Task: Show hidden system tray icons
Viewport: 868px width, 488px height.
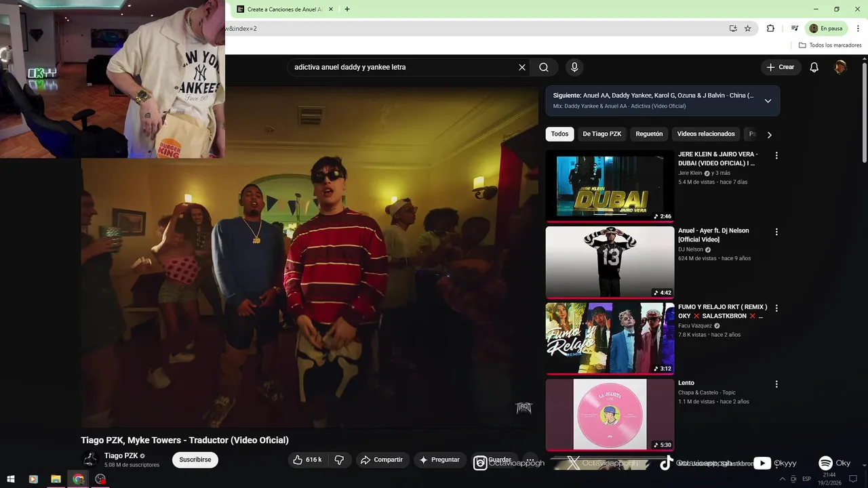Action: 783,479
